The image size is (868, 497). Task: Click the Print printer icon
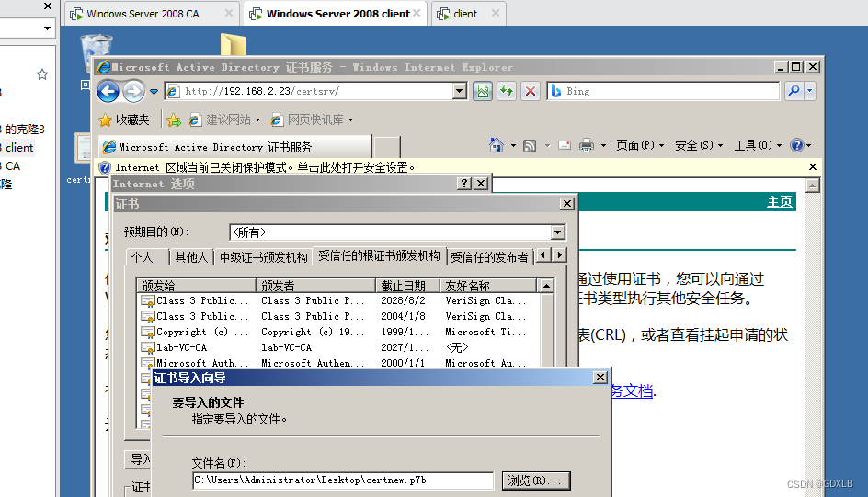[x=587, y=146]
